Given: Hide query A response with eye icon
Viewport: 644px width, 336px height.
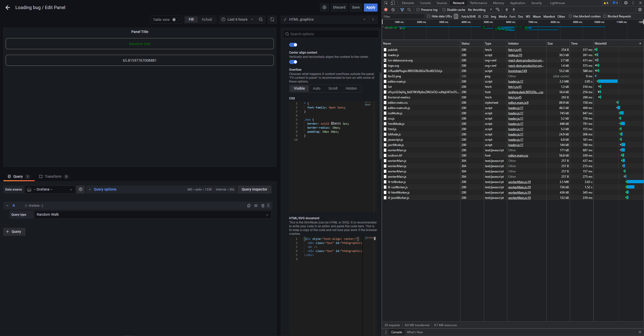Looking at the screenshot, I should (x=256, y=206).
